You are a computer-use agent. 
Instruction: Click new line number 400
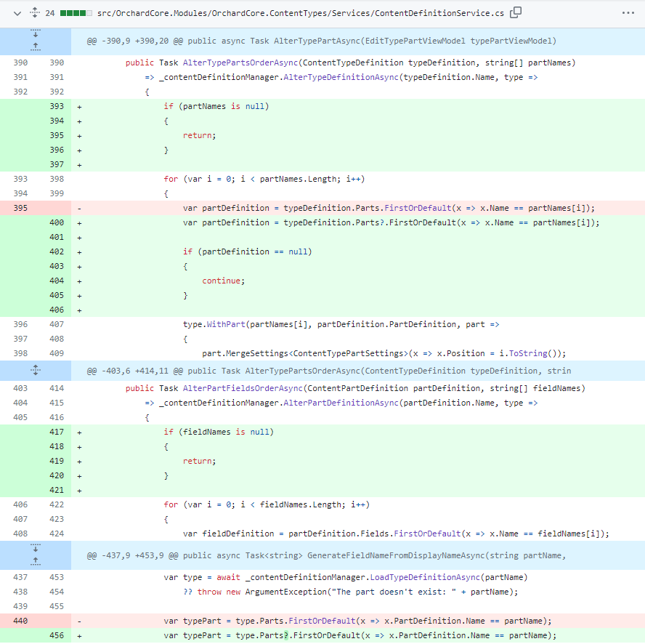[57, 222]
